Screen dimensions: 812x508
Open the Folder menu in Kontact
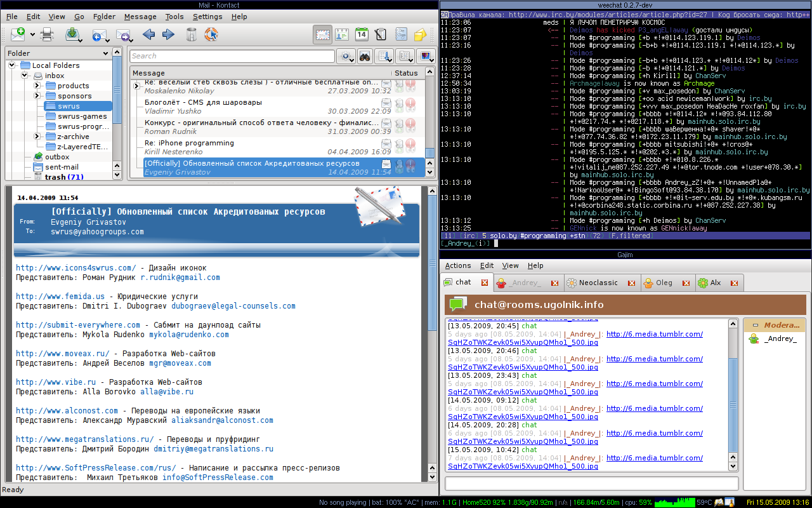click(x=104, y=17)
